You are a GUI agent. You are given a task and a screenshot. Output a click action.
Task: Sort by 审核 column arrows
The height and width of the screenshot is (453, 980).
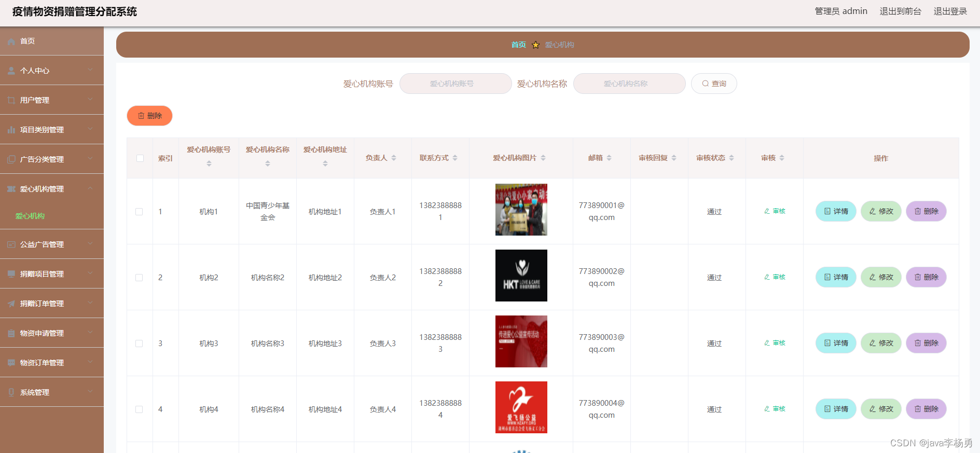click(x=782, y=158)
